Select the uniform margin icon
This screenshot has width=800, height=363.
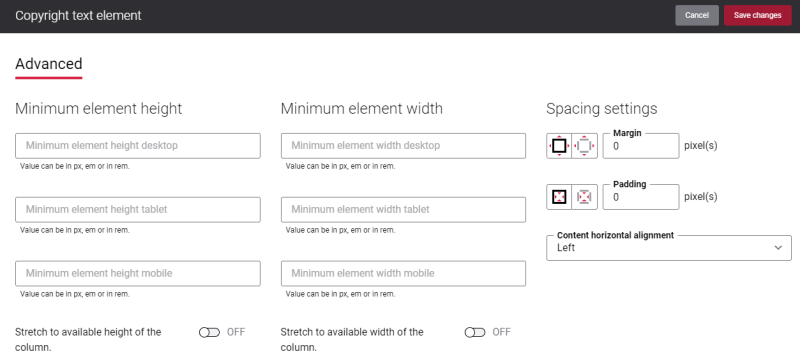[x=559, y=146]
